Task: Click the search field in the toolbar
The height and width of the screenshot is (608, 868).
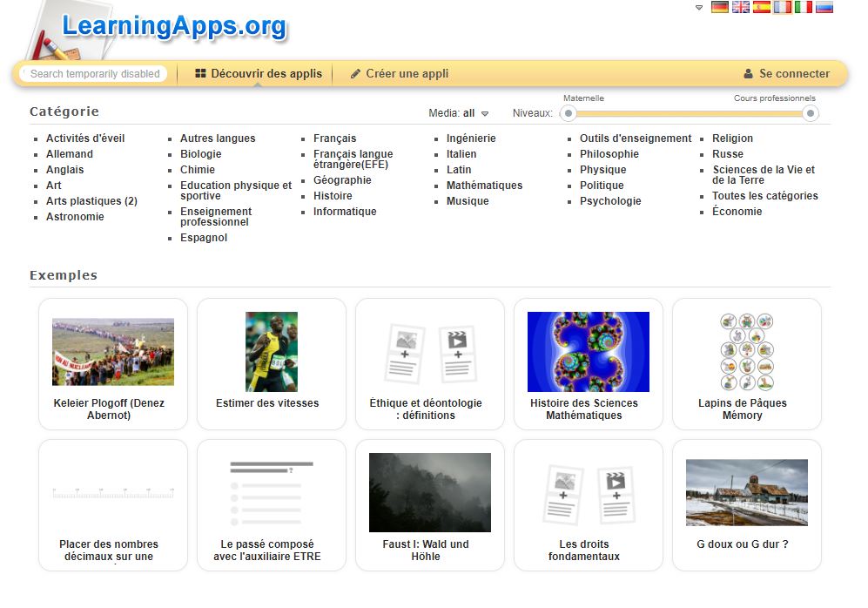Action: pos(93,74)
